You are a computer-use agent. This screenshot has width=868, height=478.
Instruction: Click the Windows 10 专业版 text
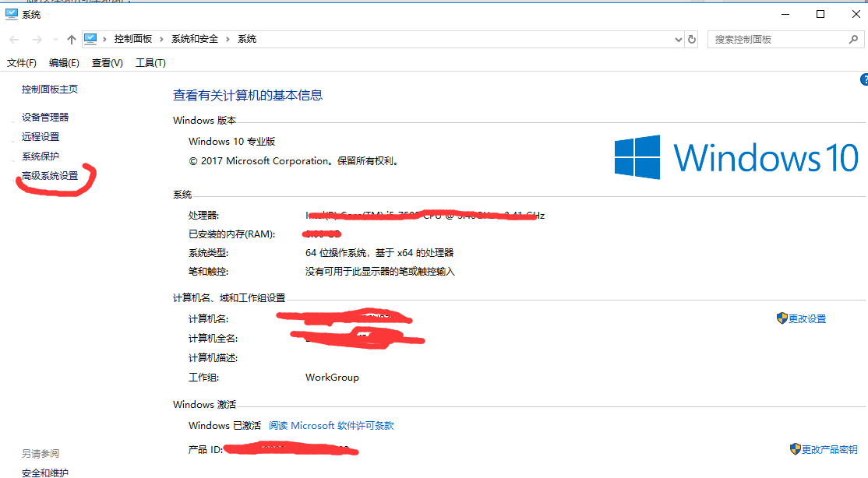coord(232,142)
